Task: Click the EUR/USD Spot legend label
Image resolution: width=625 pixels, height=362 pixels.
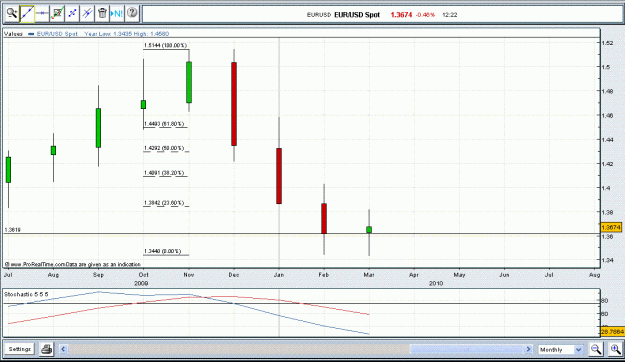Action: 57,34
